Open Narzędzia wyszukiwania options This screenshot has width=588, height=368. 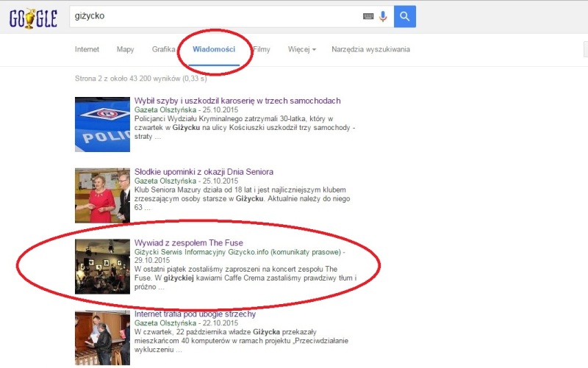(x=370, y=49)
